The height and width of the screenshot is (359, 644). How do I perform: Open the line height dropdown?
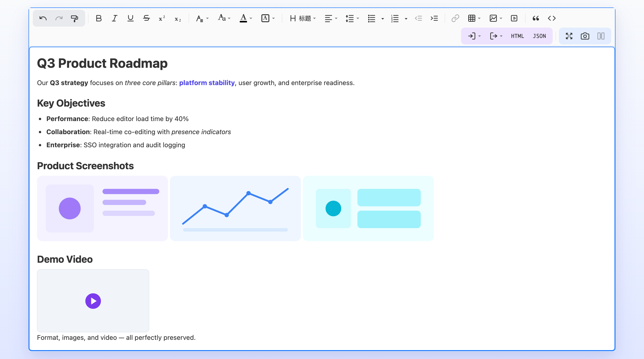click(x=352, y=18)
